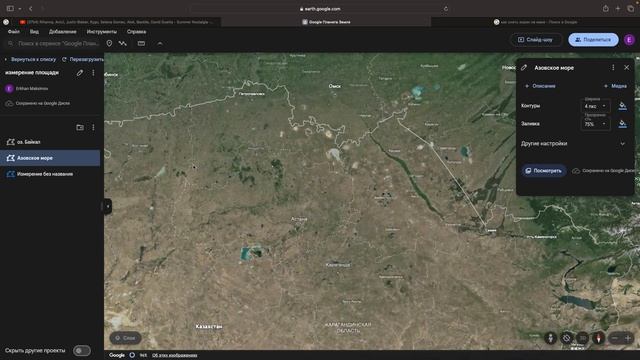Pick the Заливка fill color
Screen dimensions: 640x360
(x=622, y=124)
